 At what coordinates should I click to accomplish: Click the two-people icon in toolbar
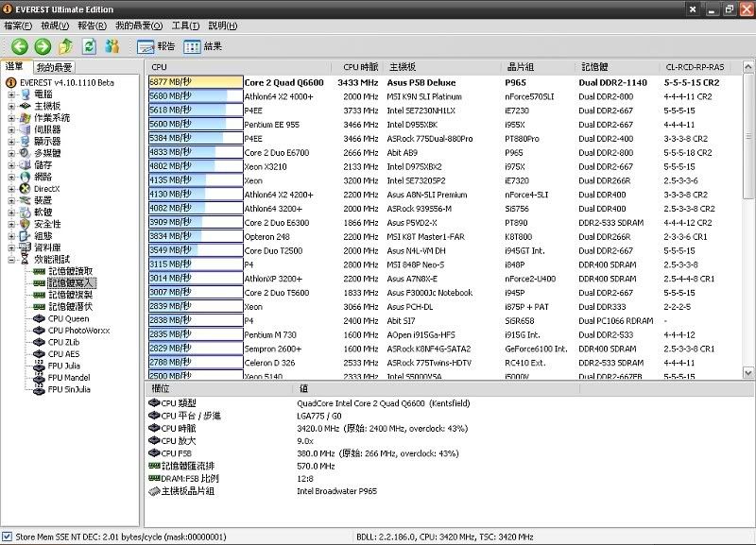click(112, 46)
